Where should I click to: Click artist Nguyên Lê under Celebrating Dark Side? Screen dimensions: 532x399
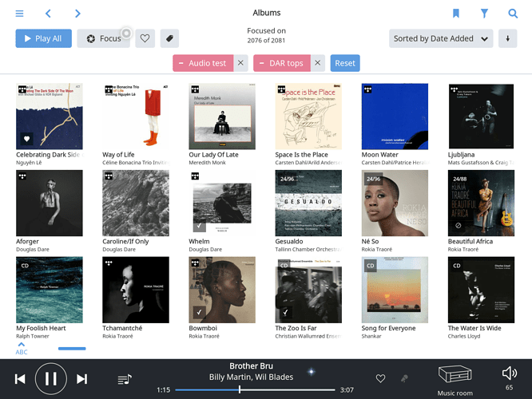[x=29, y=163]
